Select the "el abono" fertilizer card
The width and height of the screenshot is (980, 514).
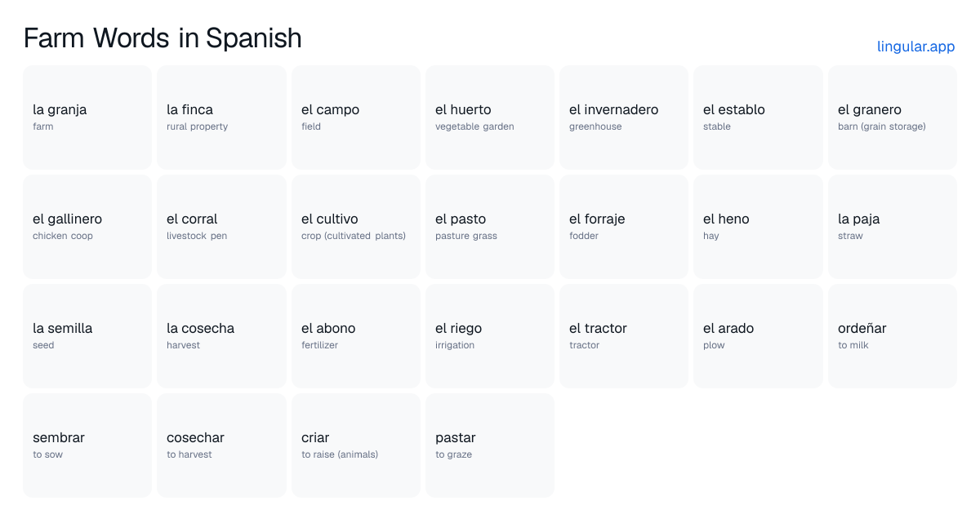pyautogui.click(x=356, y=336)
